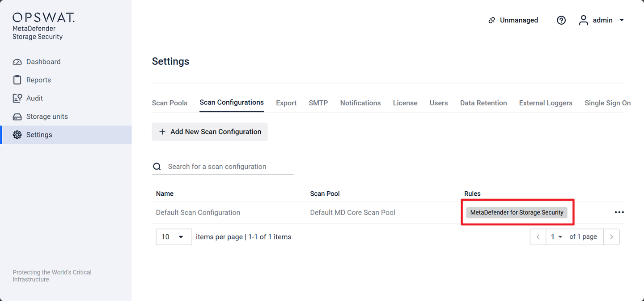Screen dimensions: 644x301
Task: Click the admin user avatar icon
Action: pyautogui.click(x=584, y=20)
